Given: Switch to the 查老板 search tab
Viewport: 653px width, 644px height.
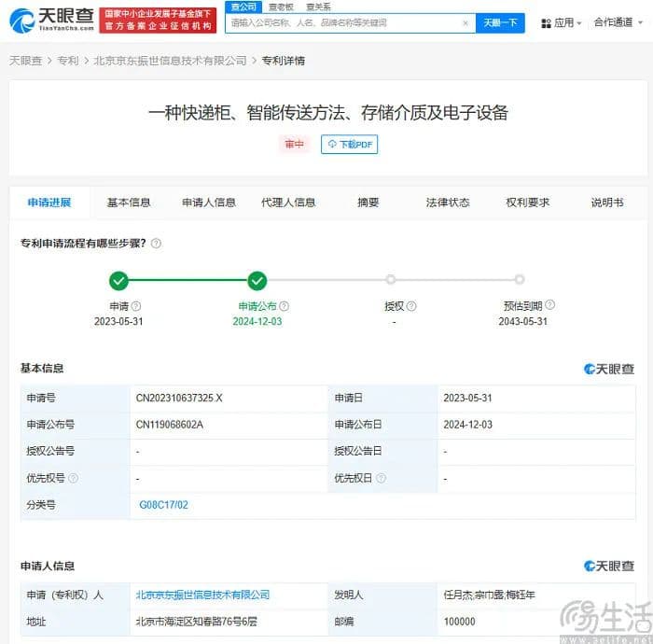Looking at the screenshot, I should click(281, 7).
